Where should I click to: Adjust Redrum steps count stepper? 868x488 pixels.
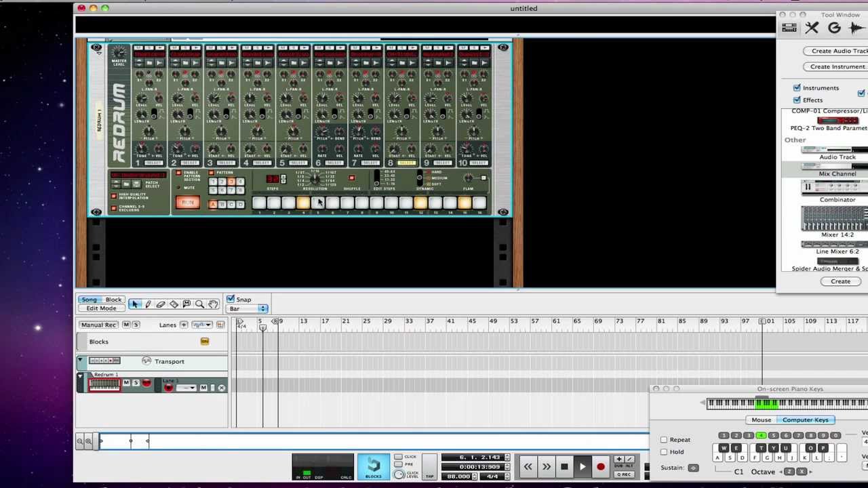click(x=283, y=179)
